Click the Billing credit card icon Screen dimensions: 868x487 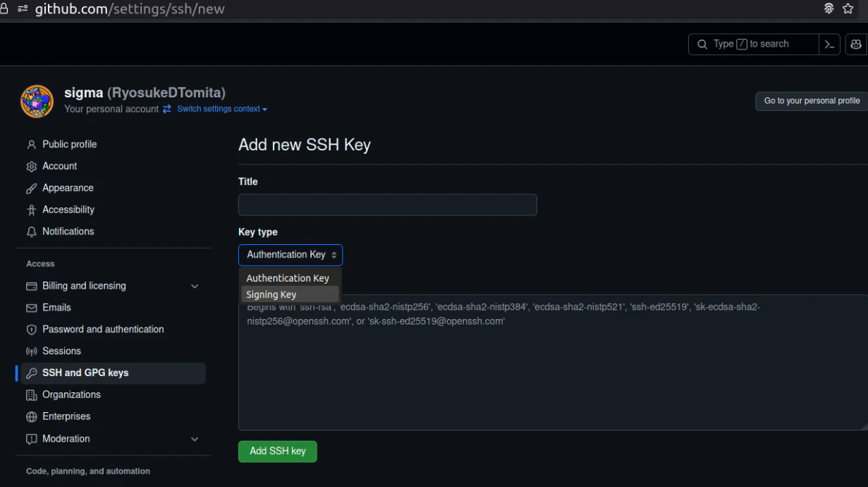click(x=31, y=287)
